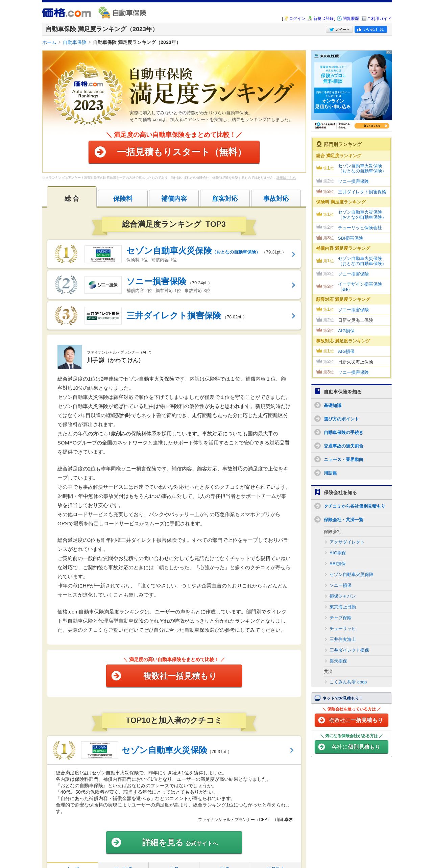Click chevron beside チューリッヒ in company list
The height and width of the screenshot is (868, 434).
(326, 629)
